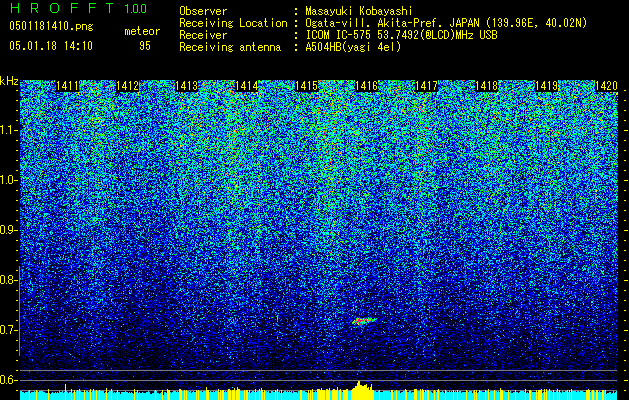Click observer name Masayuki Kobayashi
The height and width of the screenshot is (400, 629).
359,11
